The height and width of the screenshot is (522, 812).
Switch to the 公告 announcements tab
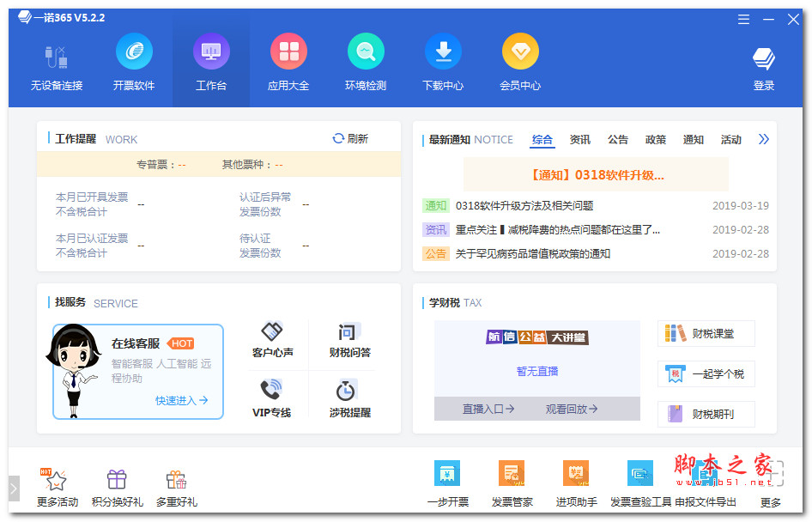(x=617, y=139)
